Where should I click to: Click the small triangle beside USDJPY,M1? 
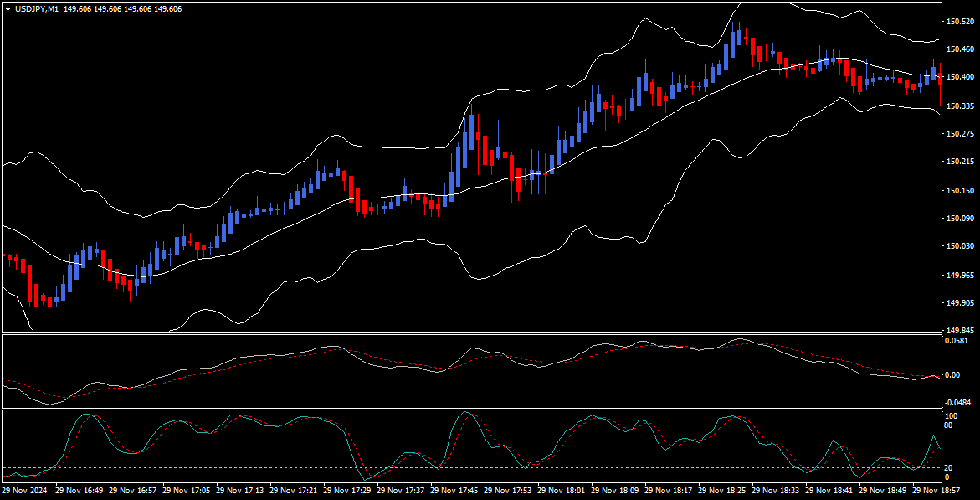click(7, 9)
